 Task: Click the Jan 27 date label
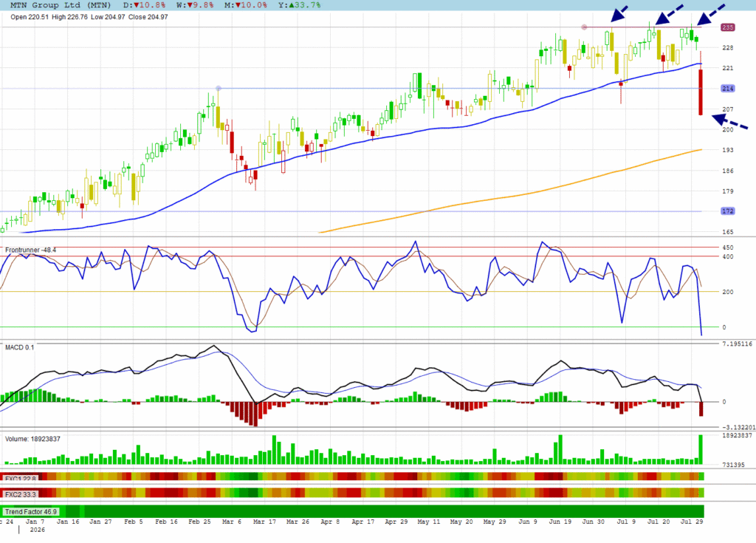pyautogui.click(x=100, y=522)
